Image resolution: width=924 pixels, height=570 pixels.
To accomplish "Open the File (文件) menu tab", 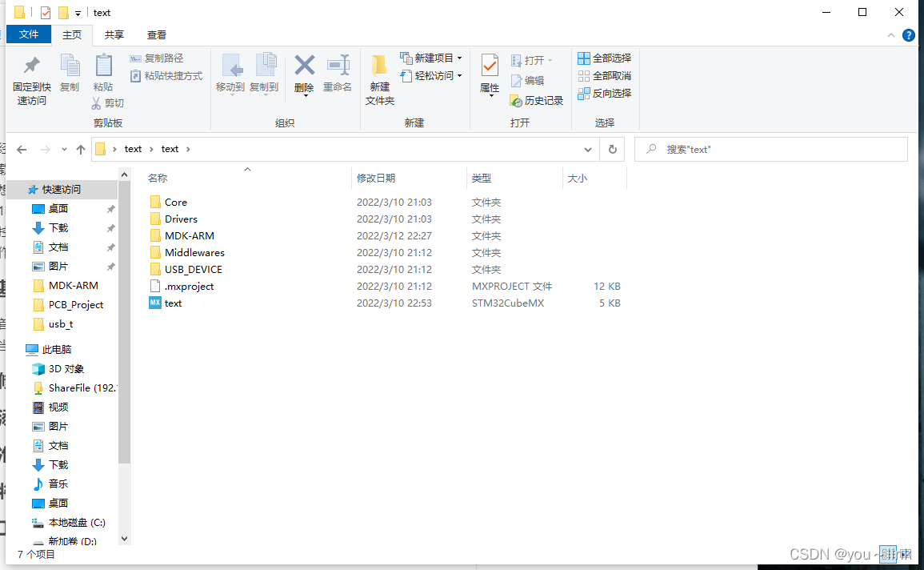I will coord(29,34).
